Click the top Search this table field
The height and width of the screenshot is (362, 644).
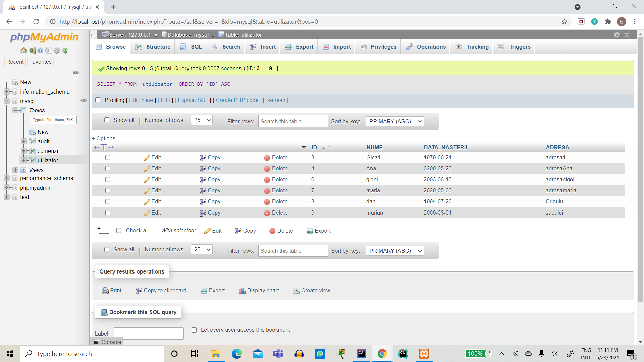[293, 121]
